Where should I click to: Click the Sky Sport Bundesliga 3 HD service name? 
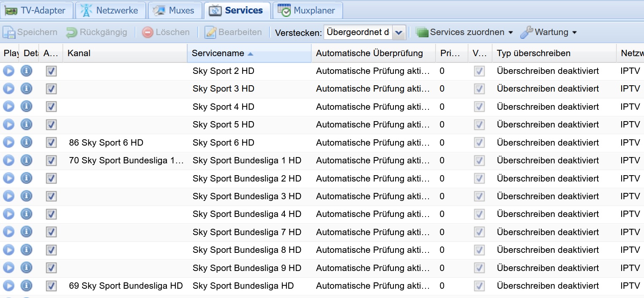pyautogui.click(x=247, y=196)
